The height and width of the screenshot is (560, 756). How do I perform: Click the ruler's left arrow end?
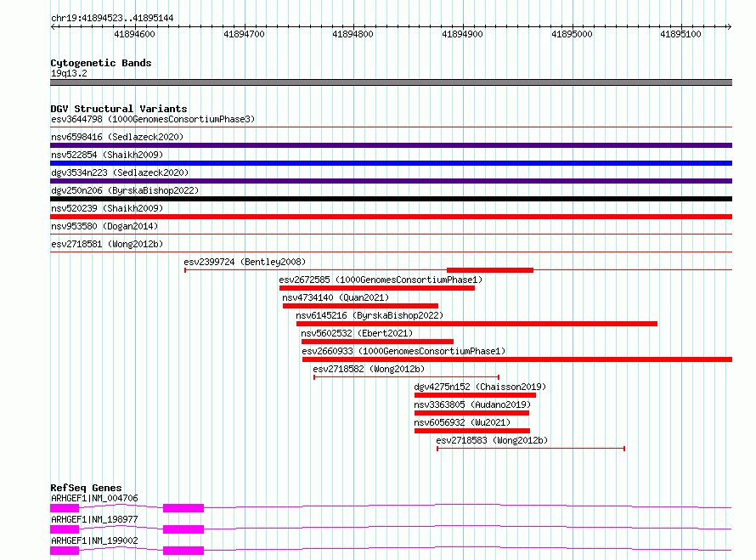(53, 26)
